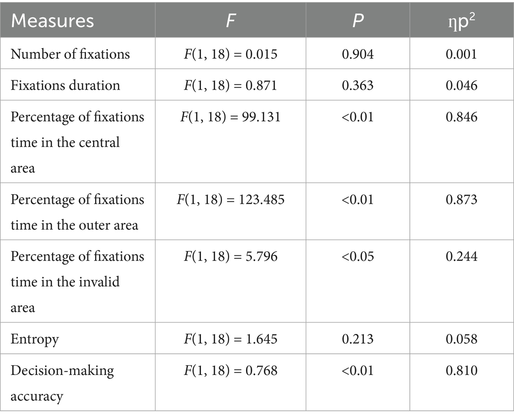This screenshot has width=514, height=420.
Task: Select the <0.05 P value cell
Action: point(358,256)
